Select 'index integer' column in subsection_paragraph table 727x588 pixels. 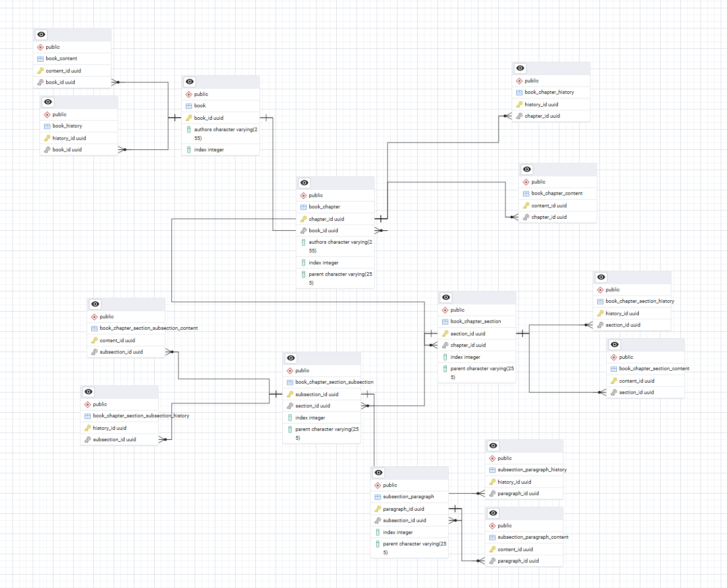click(409, 533)
